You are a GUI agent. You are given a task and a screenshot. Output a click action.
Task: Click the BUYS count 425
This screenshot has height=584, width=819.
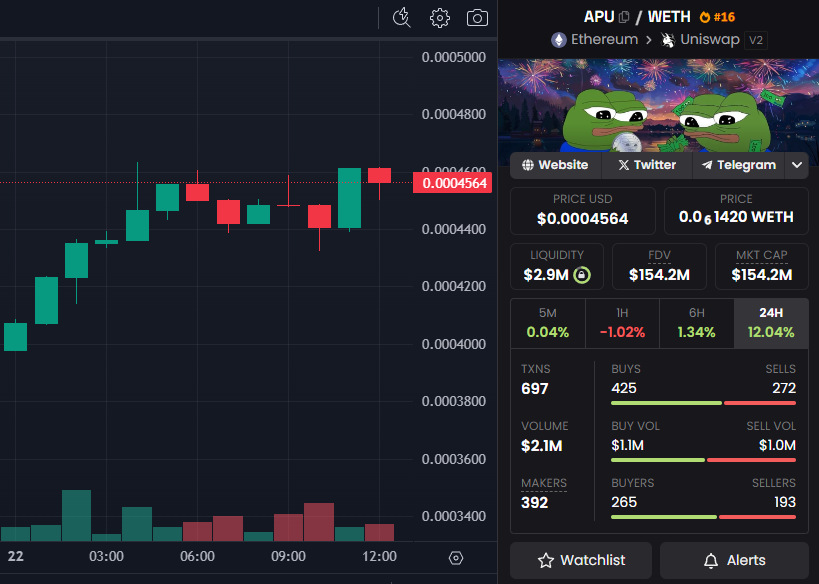click(x=624, y=388)
